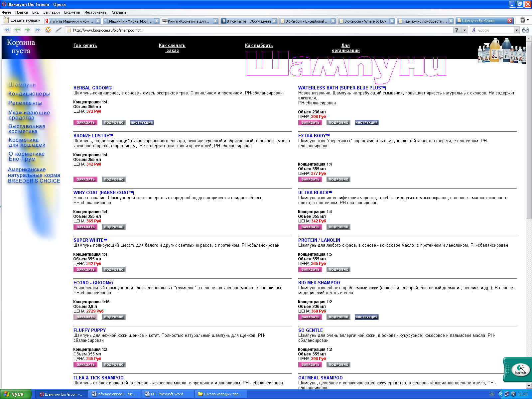
Task: Switch to the Bio-Groom - Where to Buy tab
Action: (x=366, y=21)
